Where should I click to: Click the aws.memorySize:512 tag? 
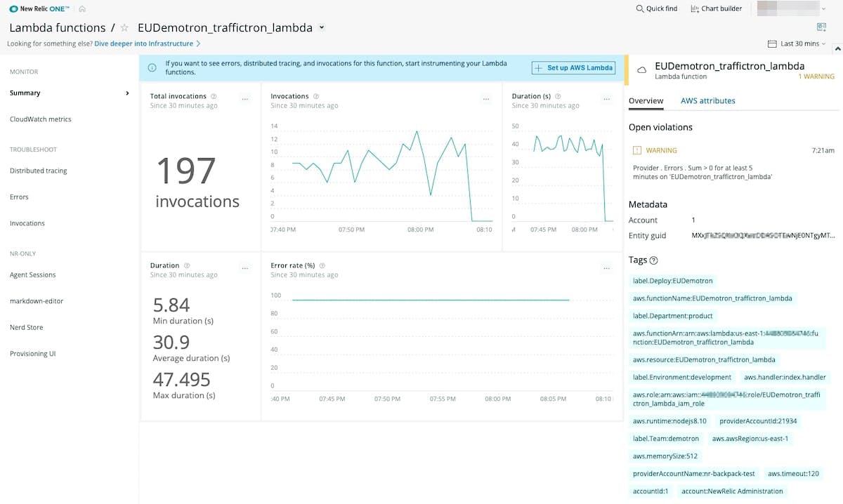[x=665, y=456]
